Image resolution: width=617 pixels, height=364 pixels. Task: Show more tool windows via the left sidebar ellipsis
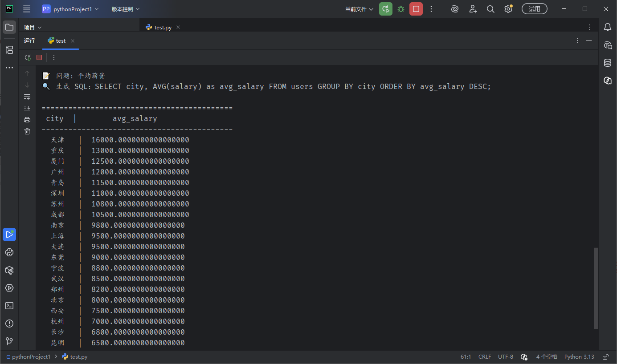pyautogui.click(x=9, y=68)
